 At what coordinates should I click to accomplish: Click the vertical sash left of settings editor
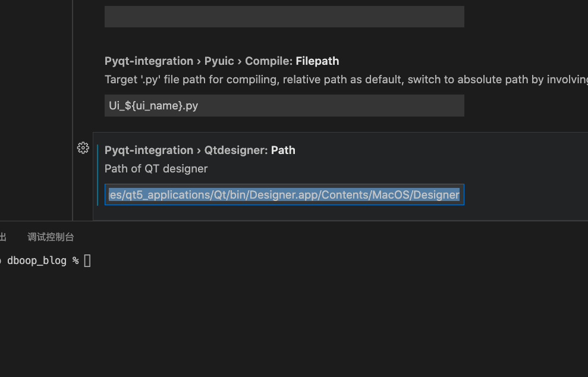pyautogui.click(x=73, y=107)
